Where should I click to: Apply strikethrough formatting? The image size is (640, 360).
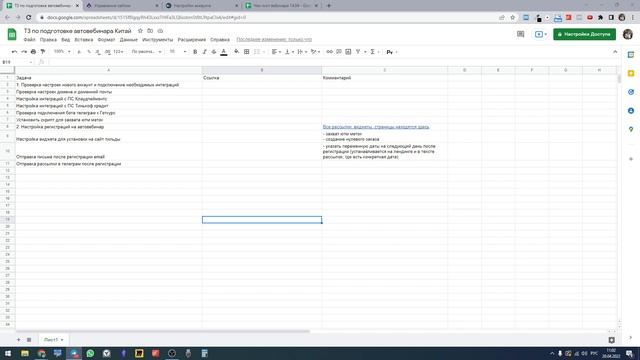(214, 52)
